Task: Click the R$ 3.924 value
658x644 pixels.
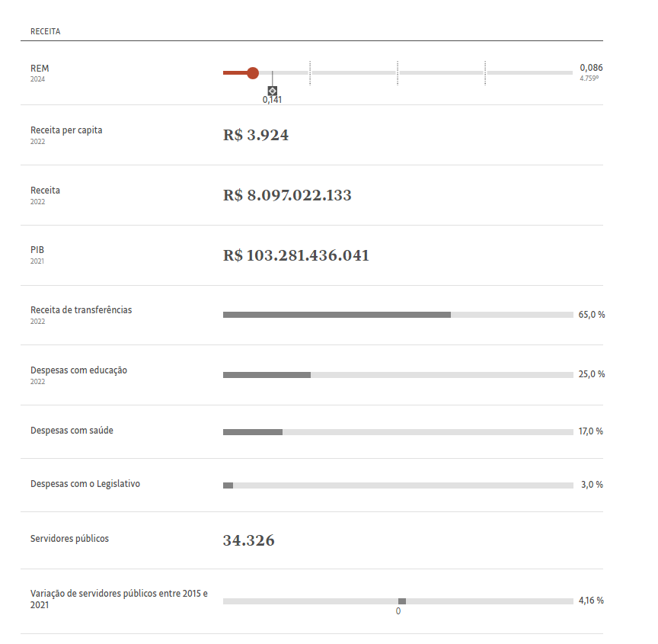Action: [256, 136]
